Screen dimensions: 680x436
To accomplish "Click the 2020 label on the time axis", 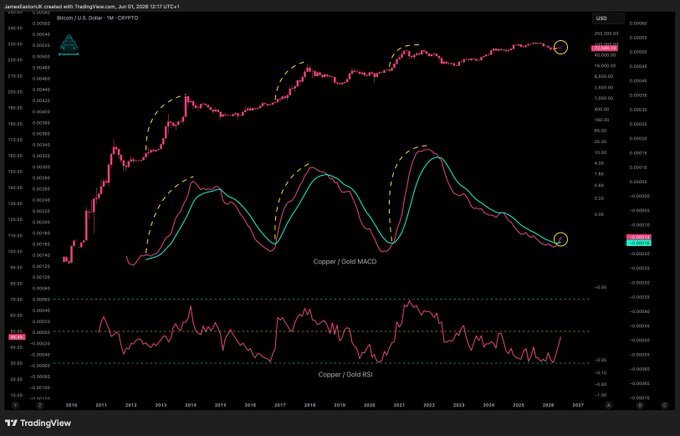I will (369, 405).
